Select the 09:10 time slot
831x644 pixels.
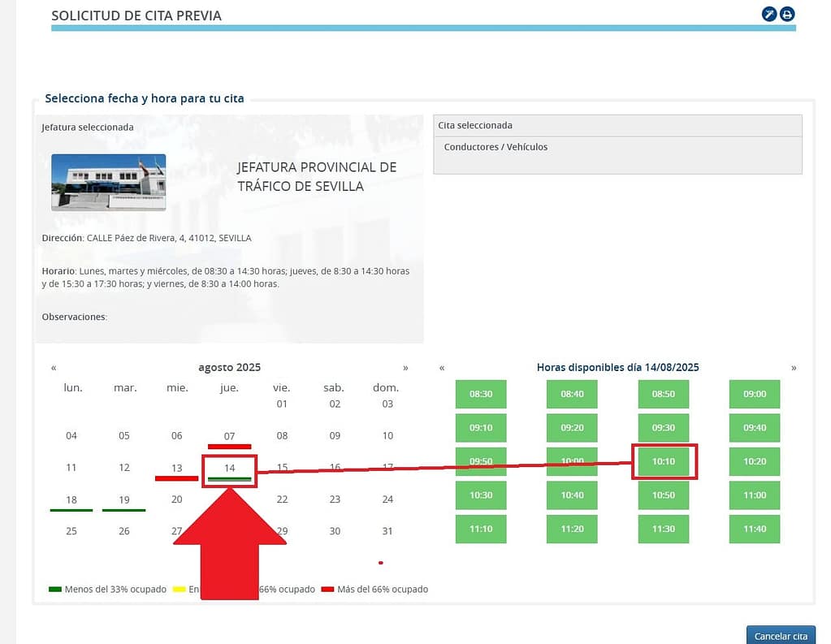481,428
